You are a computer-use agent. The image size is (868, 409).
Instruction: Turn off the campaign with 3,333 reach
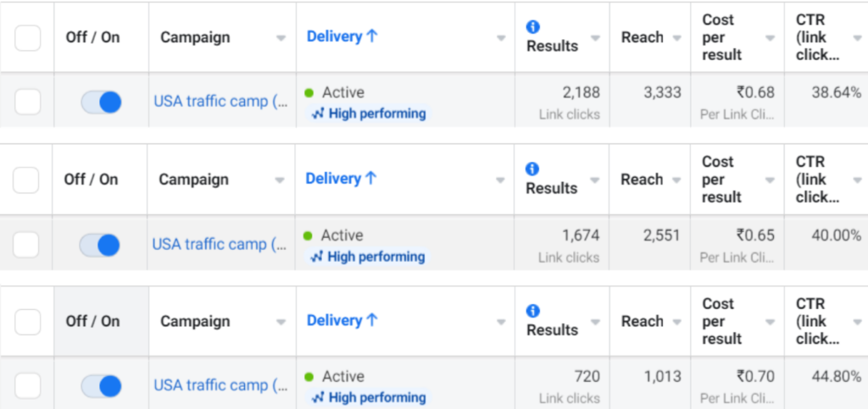[x=101, y=102]
